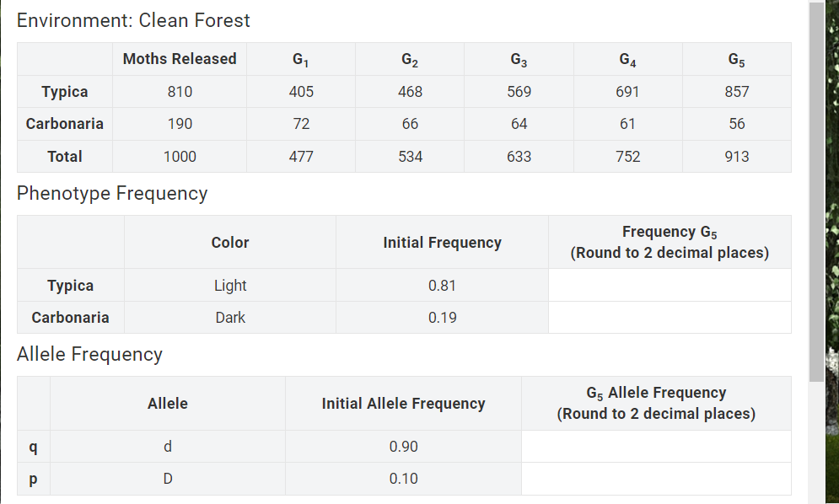This screenshot has width=839, height=504.
Task: Click the Phenotype Frequency heading
Action: point(112,193)
